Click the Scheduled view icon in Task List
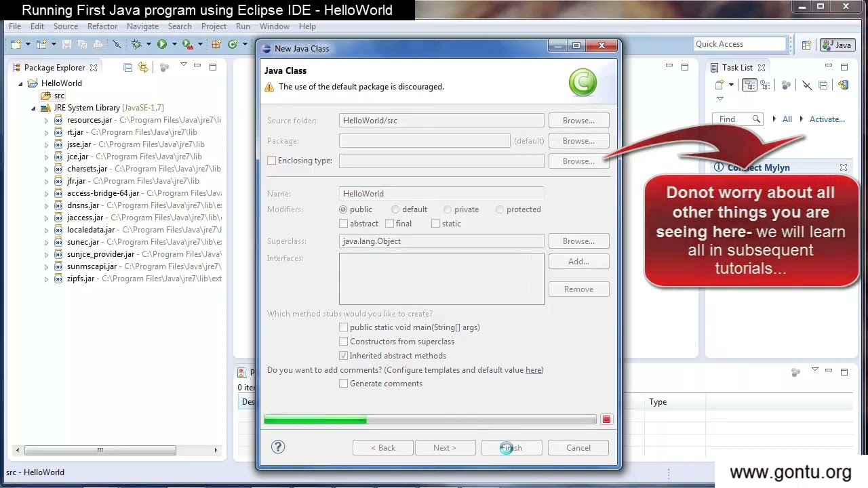This screenshot has width=868, height=488. pos(765,85)
